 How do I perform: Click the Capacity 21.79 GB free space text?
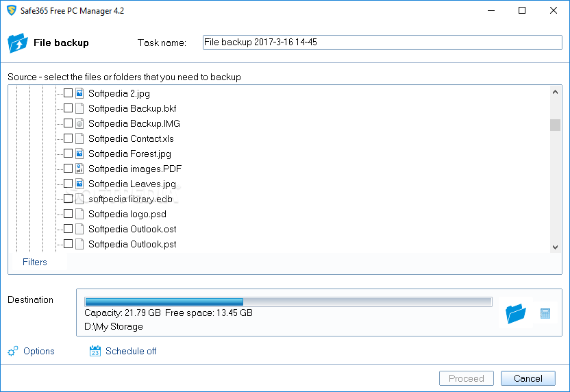pos(169,313)
